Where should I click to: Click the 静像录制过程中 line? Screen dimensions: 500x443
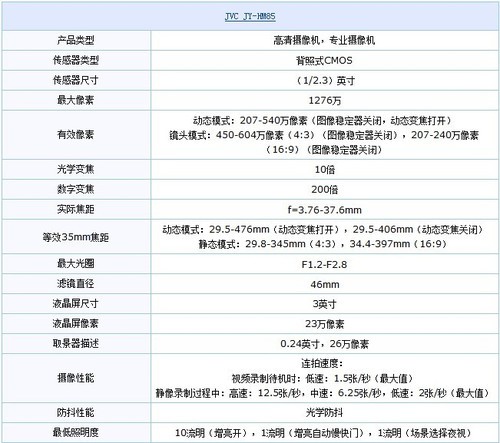pyautogui.click(x=324, y=393)
